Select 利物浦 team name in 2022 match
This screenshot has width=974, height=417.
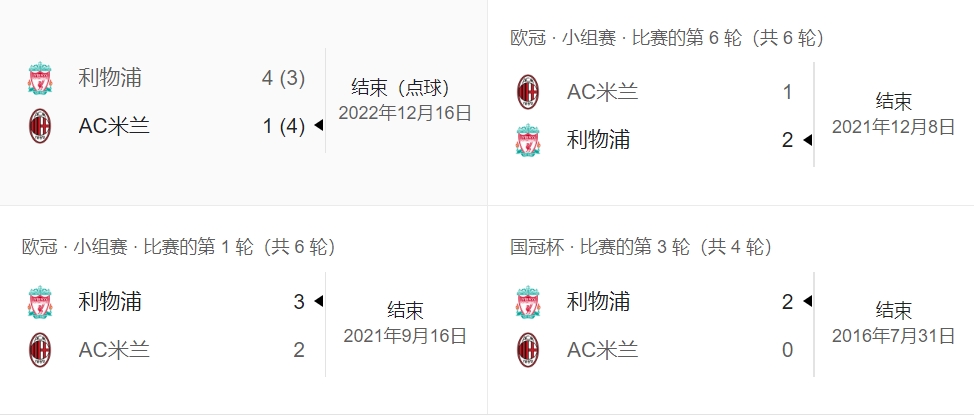coord(110,78)
